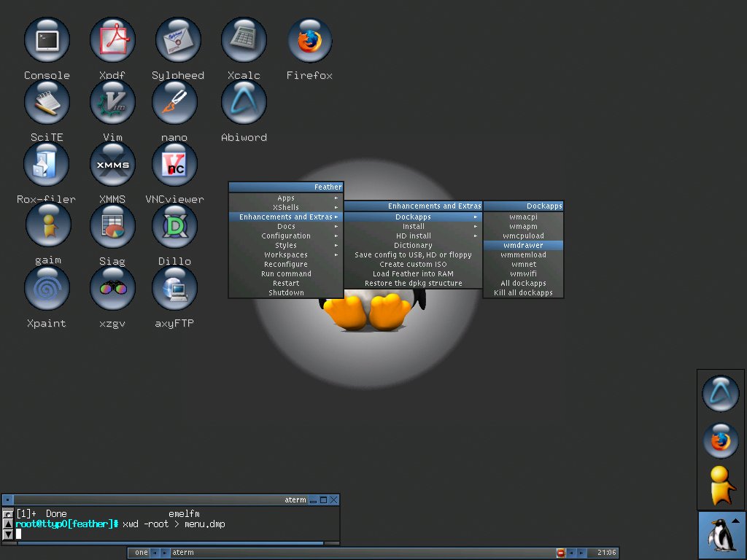Viewport: 747px width, 560px height.
Task: Open the Dockapps submenu entry
Action: point(413,217)
